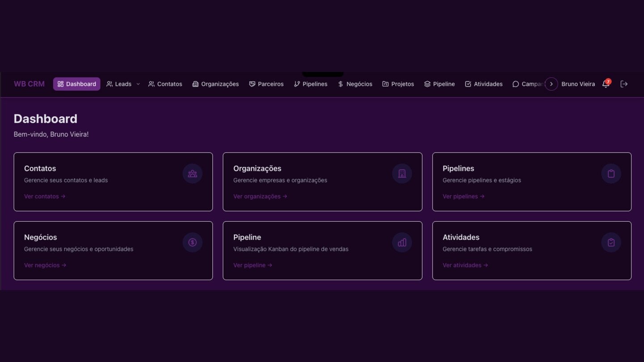This screenshot has height=362, width=644.
Task: Click the WB CRM logo
Action: click(29, 84)
